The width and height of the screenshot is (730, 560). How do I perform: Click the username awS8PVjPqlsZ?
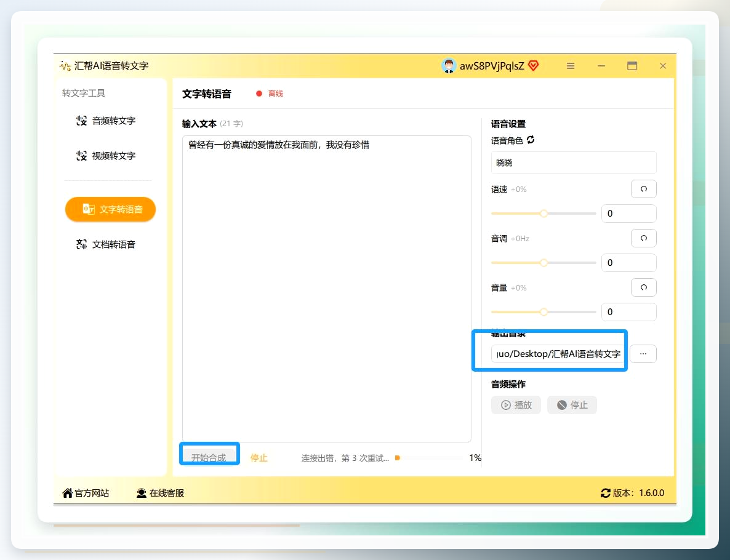(x=492, y=66)
